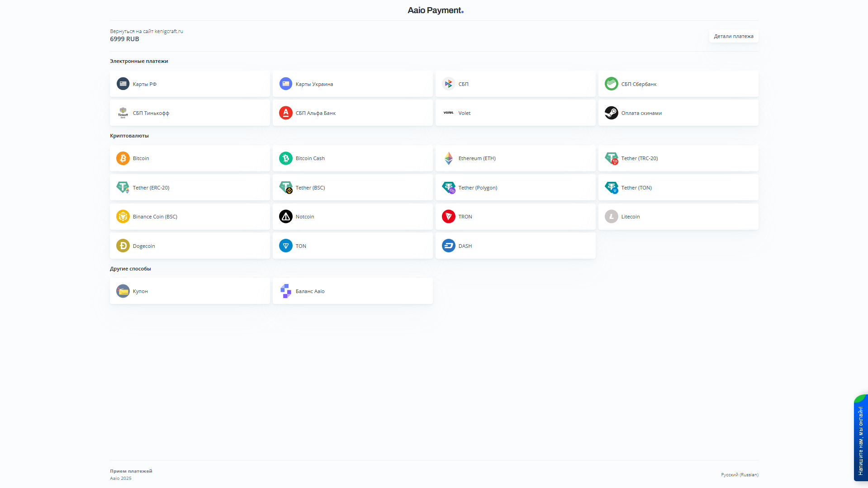Select the Dogecoin icon
868x488 pixels.
click(123, 246)
